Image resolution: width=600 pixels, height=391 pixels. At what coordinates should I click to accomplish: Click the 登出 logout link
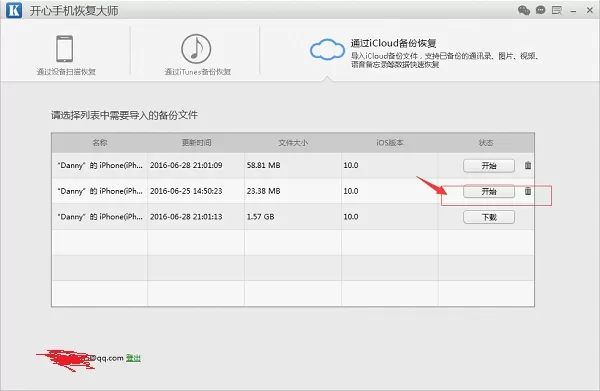[x=133, y=358]
